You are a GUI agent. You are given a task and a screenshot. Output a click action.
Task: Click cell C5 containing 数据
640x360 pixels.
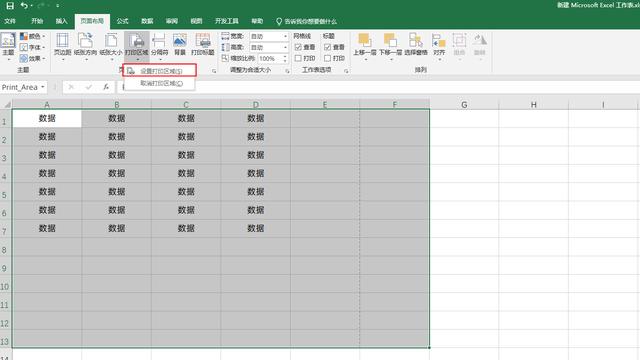tap(186, 192)
